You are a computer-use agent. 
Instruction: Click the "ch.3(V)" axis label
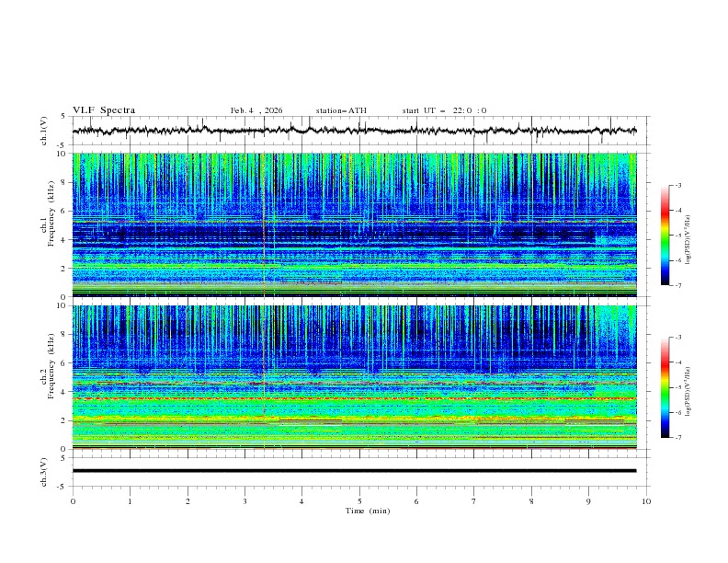click(x=44, y=472)
